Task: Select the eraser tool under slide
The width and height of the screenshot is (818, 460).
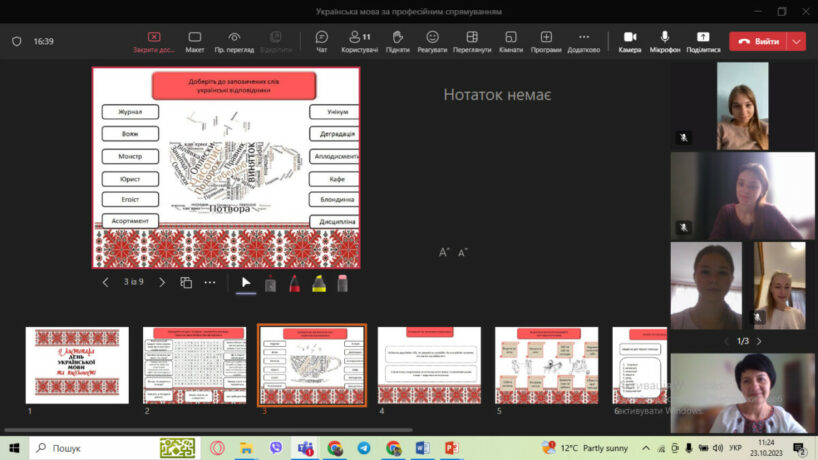Action: click(x=342, y=283)
